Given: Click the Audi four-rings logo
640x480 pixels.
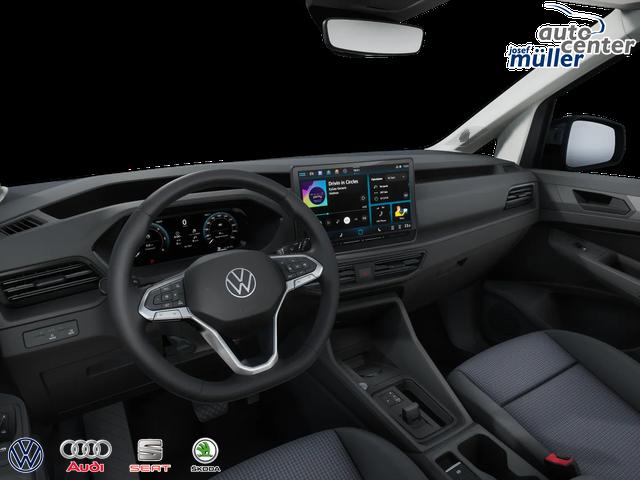Looking at the screenshot, I should click(x=85, y=450).
